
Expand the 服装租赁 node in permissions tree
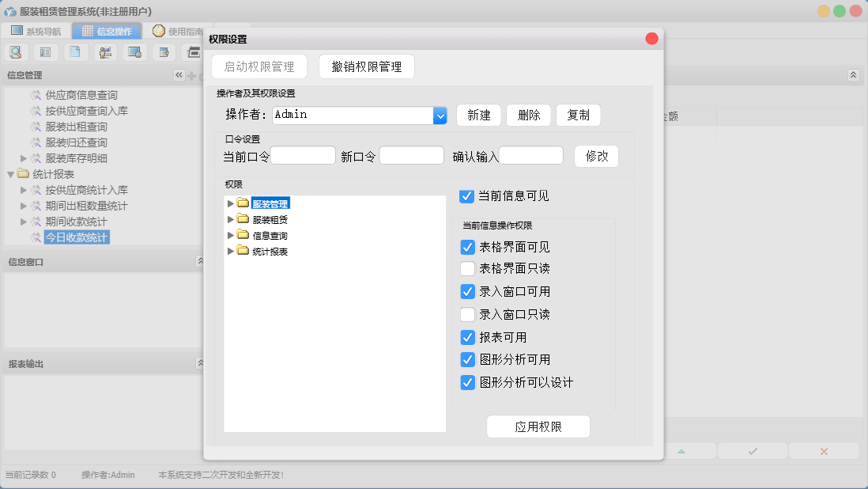pos(231,219)
